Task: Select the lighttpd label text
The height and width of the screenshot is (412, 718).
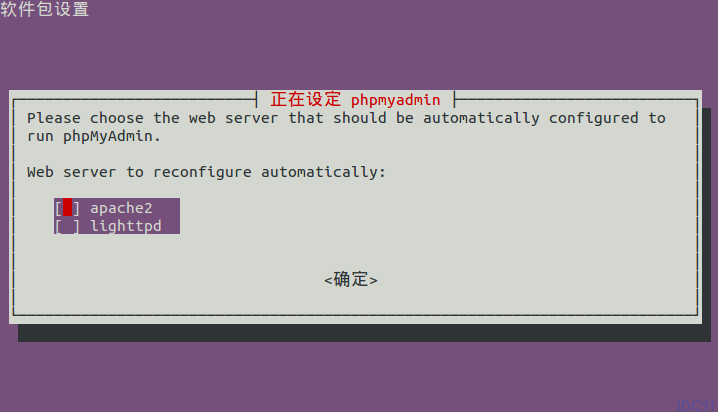Action: coord(125,226)
